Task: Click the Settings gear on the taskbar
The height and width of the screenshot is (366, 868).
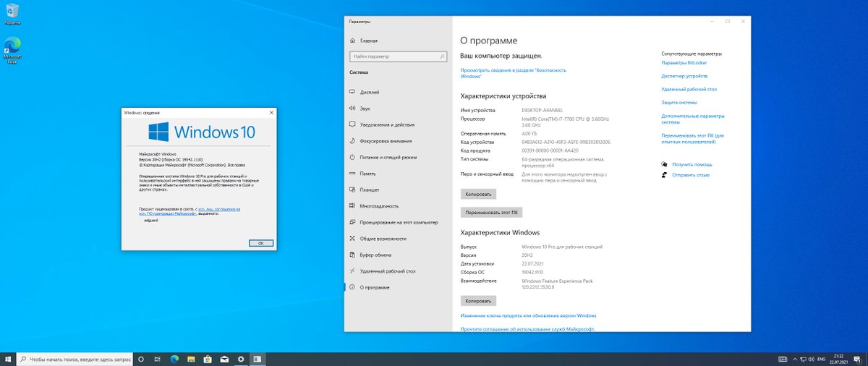Action: click(241, 359)
